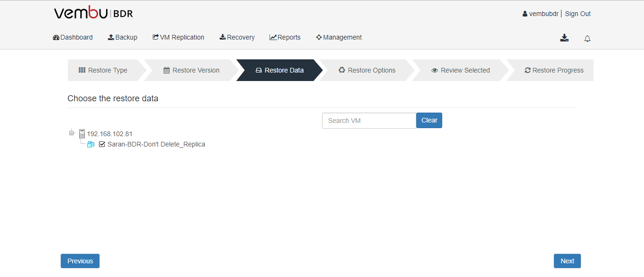Go to the Restore Options step
Viewport: 644px width, 277px height.
tap(367, 70)
